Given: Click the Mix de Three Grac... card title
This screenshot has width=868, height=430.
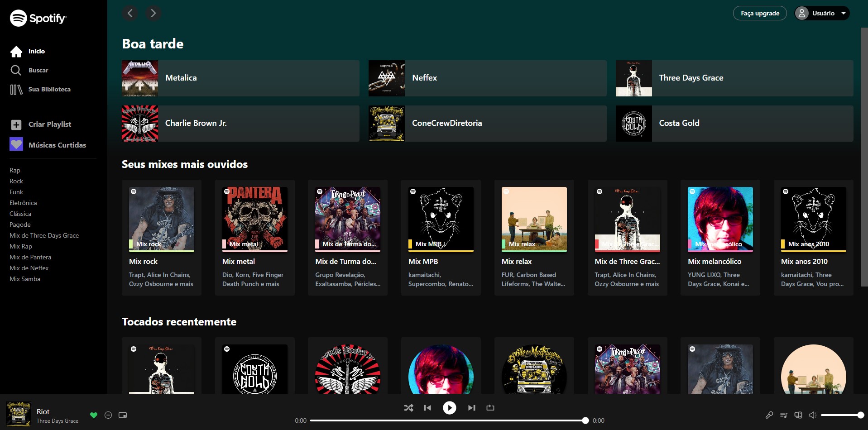Looking at the screenshot, I should point(627,262).
